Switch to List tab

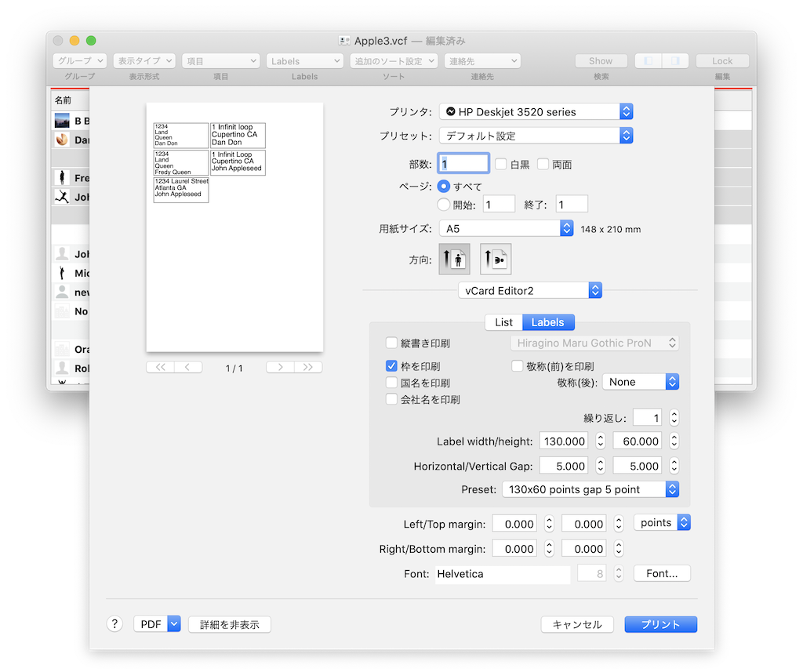(503, 322)
